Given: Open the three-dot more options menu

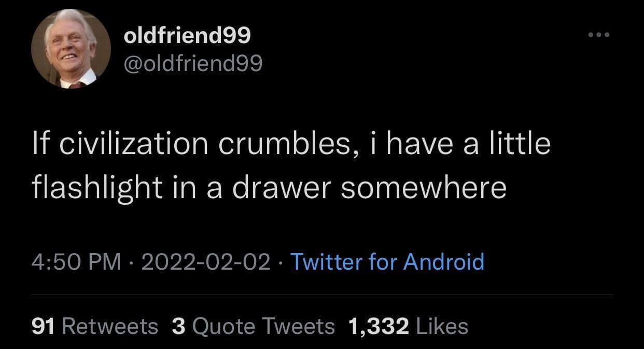Looking at the screenshot, I should (600, 35).
